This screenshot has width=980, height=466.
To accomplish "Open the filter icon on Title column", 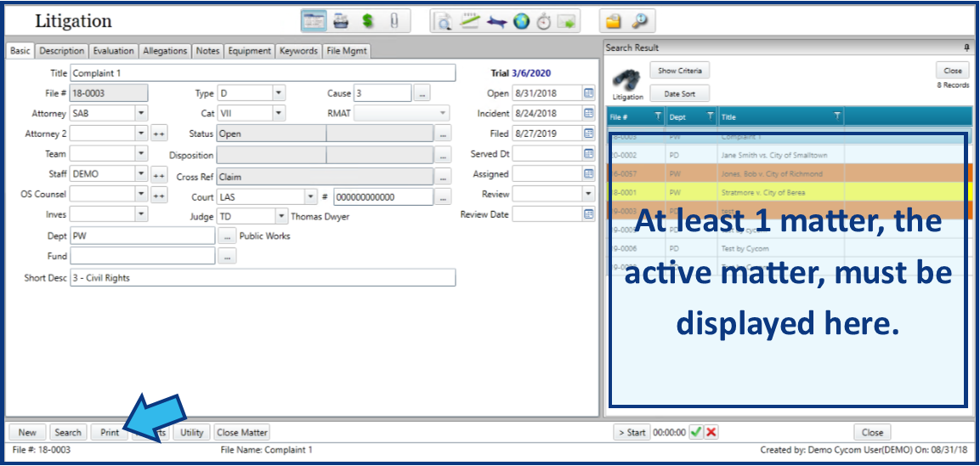I will [837, 116].
